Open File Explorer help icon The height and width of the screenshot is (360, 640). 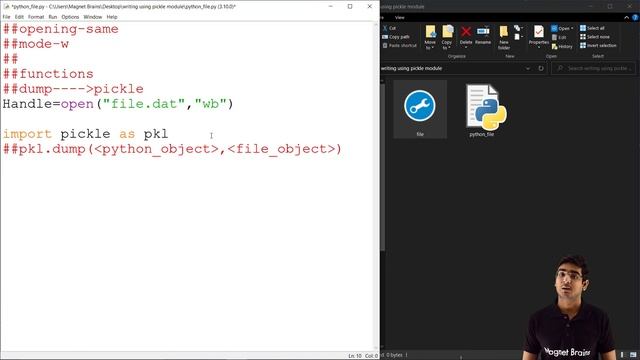click(x=635, y=18)
